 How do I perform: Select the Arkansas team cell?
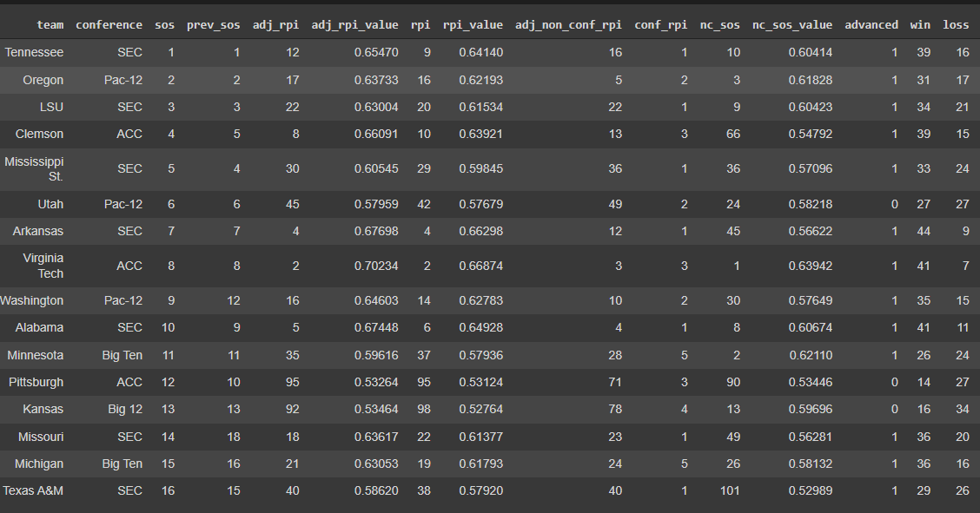[38, 231]
